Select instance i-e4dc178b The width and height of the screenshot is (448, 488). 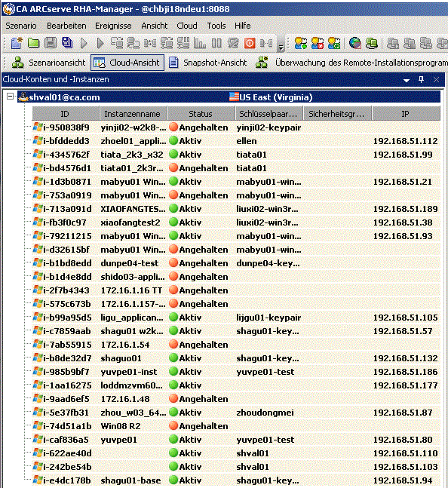[67, 480]
